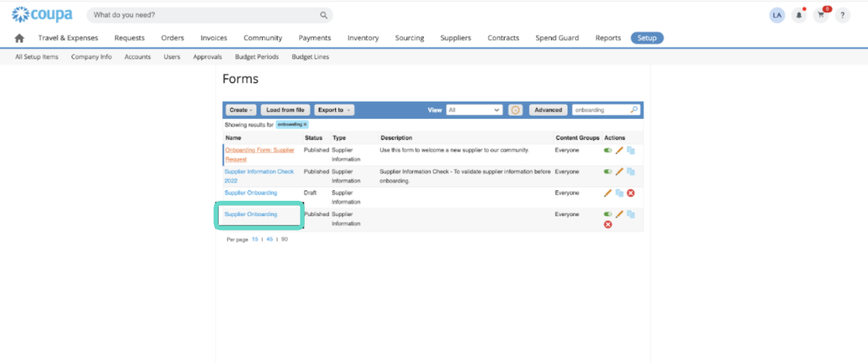Expand the Create dropdown
Screen dimensions: 868x363
point(241,110)
